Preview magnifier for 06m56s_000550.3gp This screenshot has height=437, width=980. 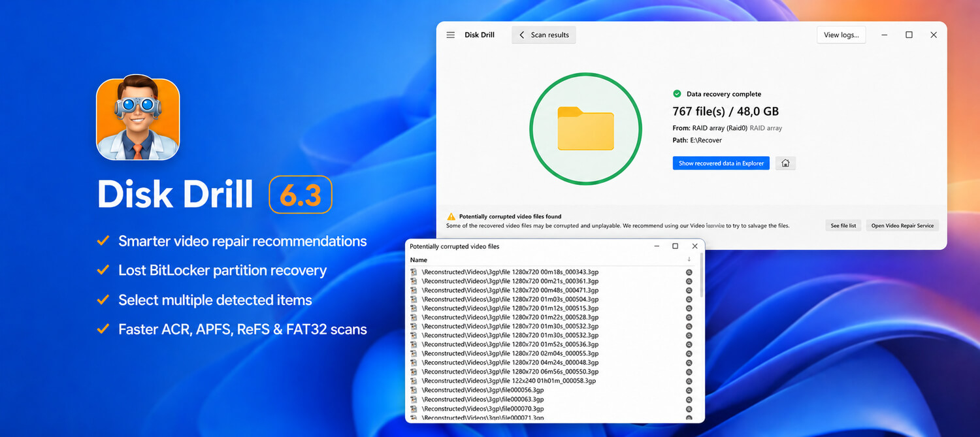pos(689,372)
